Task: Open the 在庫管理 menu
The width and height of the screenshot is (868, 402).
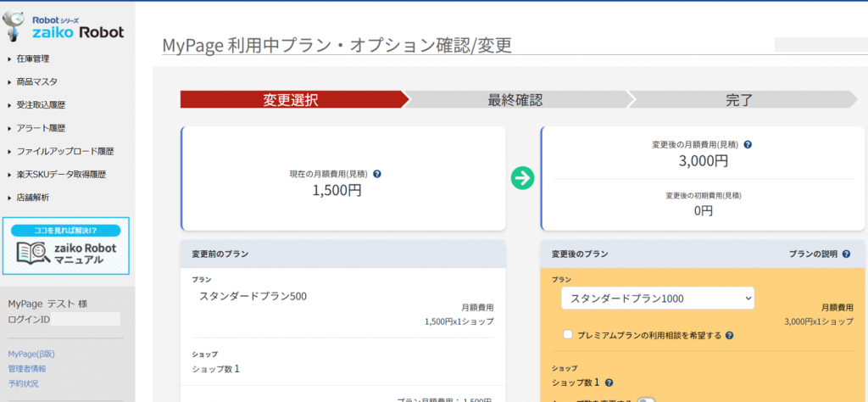Action: 33,59
